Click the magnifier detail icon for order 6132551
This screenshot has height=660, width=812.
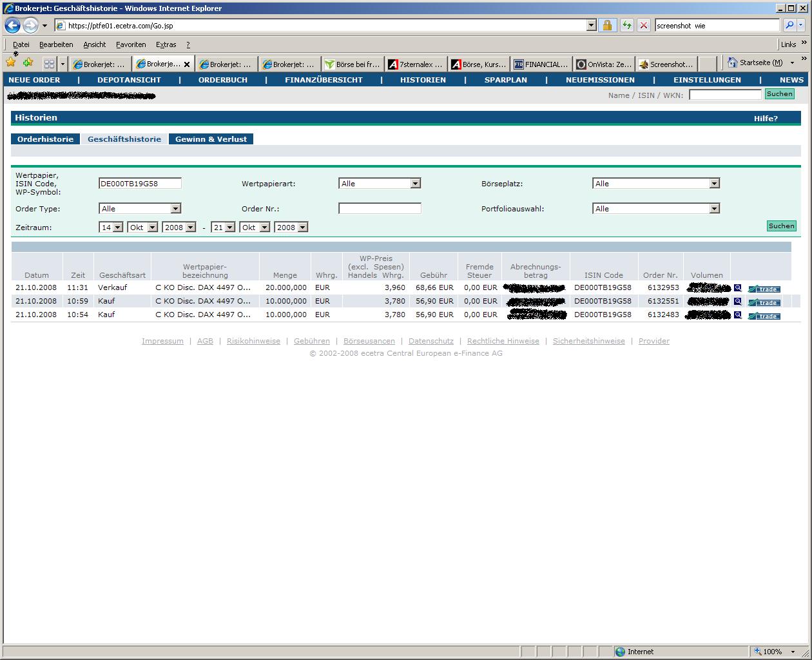737,302
